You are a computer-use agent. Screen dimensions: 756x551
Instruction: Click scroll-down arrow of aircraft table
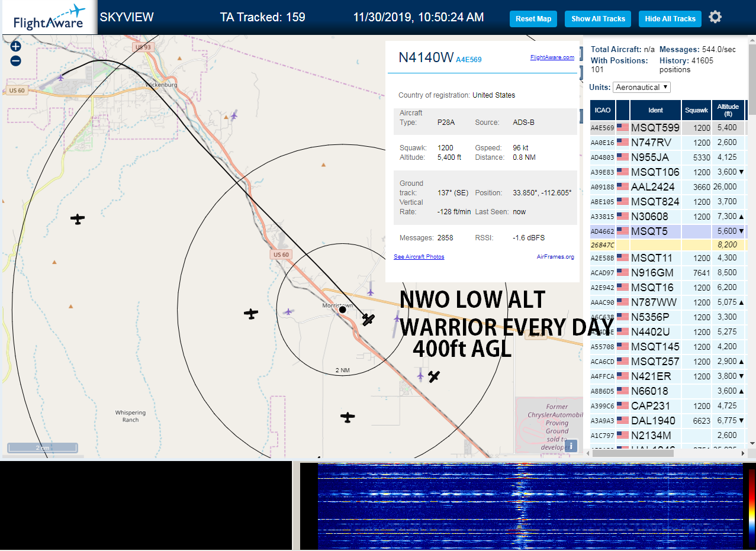click(x=752, y=443)
